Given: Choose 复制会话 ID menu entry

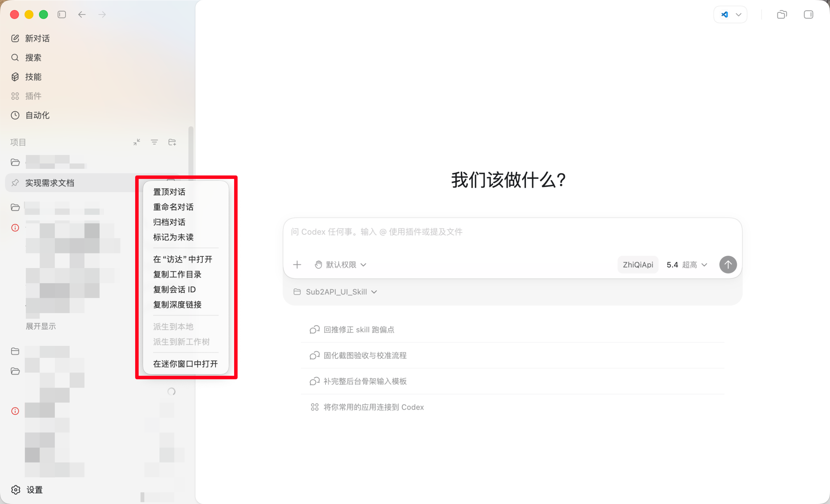Looking at the screenshot, I should coord(174,289).
